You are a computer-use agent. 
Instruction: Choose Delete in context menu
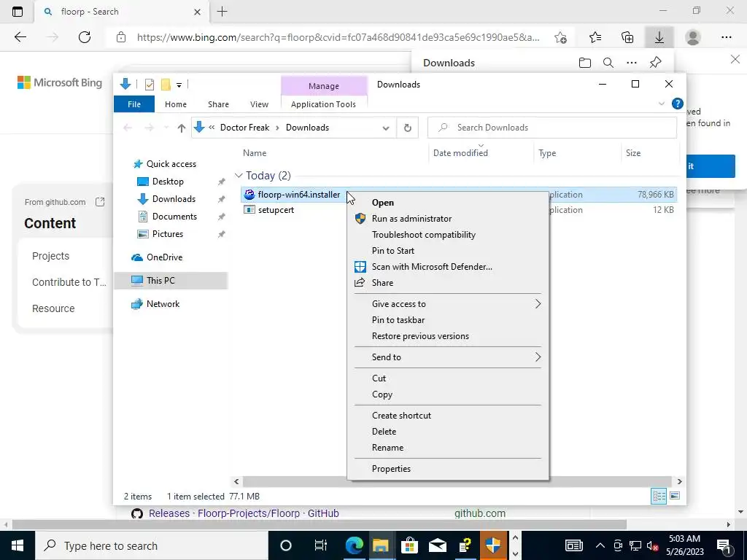447,432
